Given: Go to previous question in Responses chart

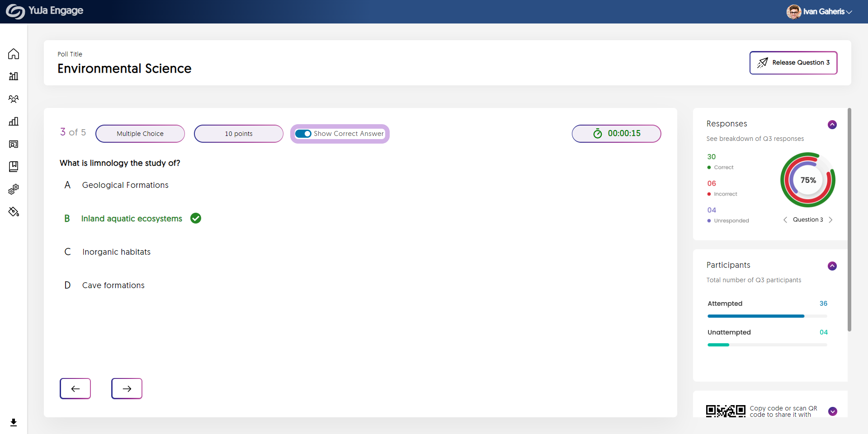Looking at the screenshot, I should tap(785, 220).
